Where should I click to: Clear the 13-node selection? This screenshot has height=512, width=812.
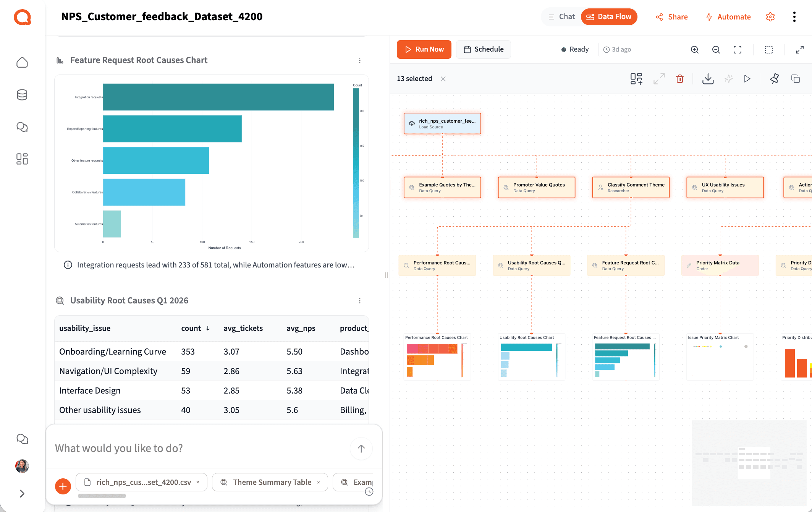443,79
